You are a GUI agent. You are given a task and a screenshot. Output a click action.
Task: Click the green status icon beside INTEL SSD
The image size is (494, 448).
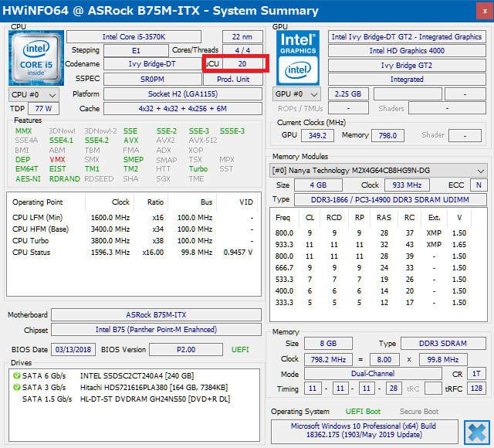click(x=16, y=375)
